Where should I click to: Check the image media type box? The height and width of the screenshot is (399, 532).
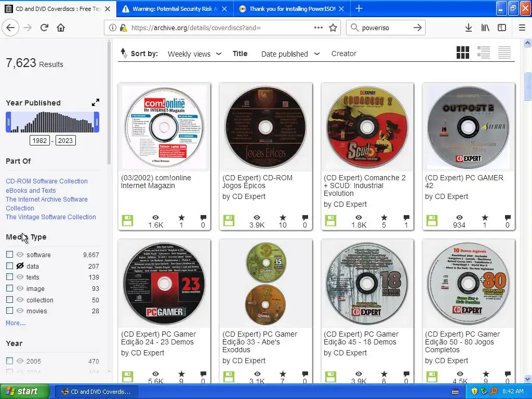pyautogui.click(x=9, y=288)
